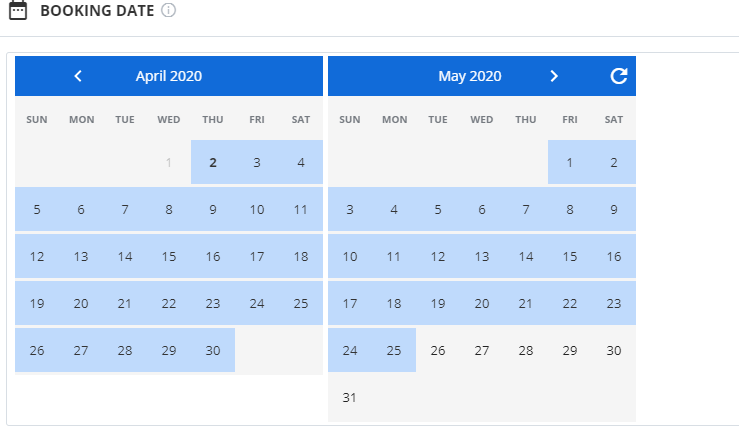Advance to next month using right chevron
739x426 pixels.
click(554, 76)
